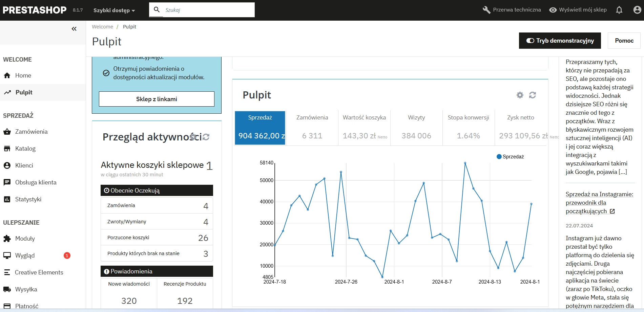Expand the Katalog sidebar menu
644x312 pixels.
pos(25,149)
